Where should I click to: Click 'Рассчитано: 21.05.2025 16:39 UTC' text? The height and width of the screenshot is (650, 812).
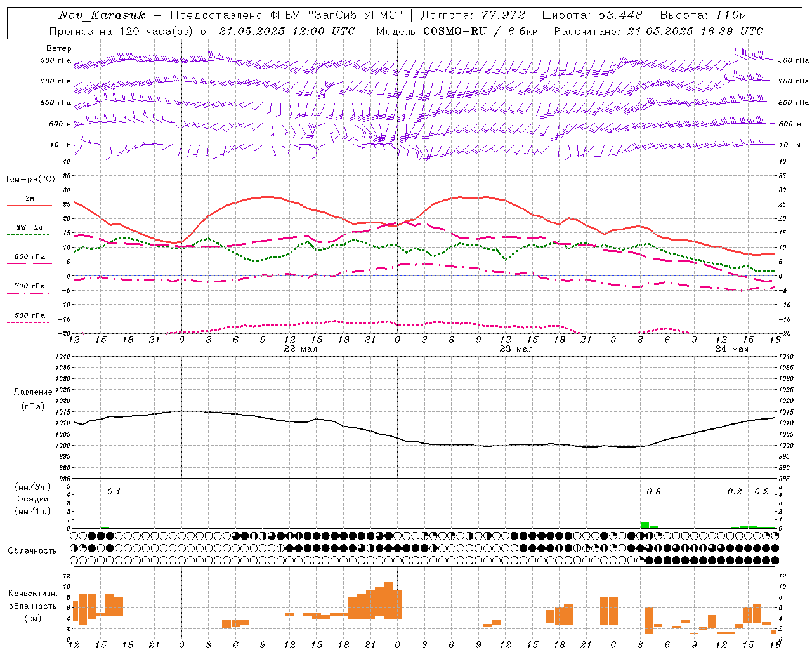click(659, 31)
